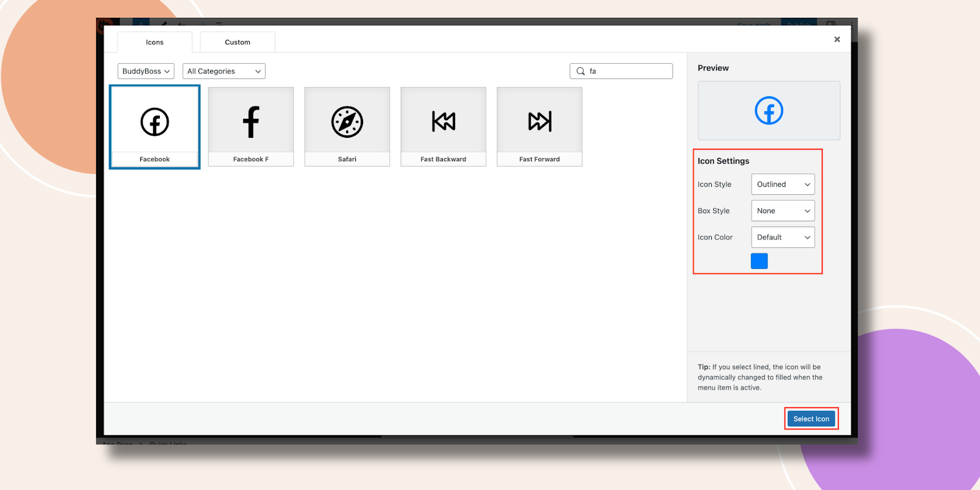Click the 'Icon Style' label
Image resolution: width=980 pixels, height=490 pixels.
tap(714, 184)
